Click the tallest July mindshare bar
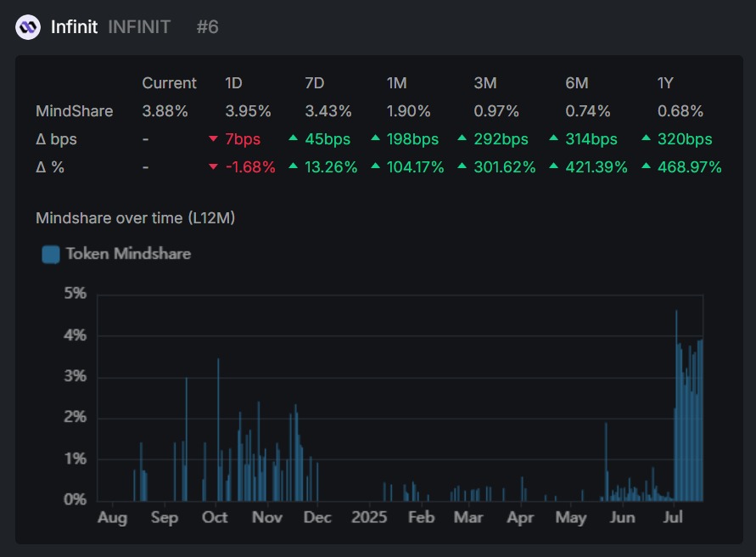Screen dimensions: 756x557 676,406
